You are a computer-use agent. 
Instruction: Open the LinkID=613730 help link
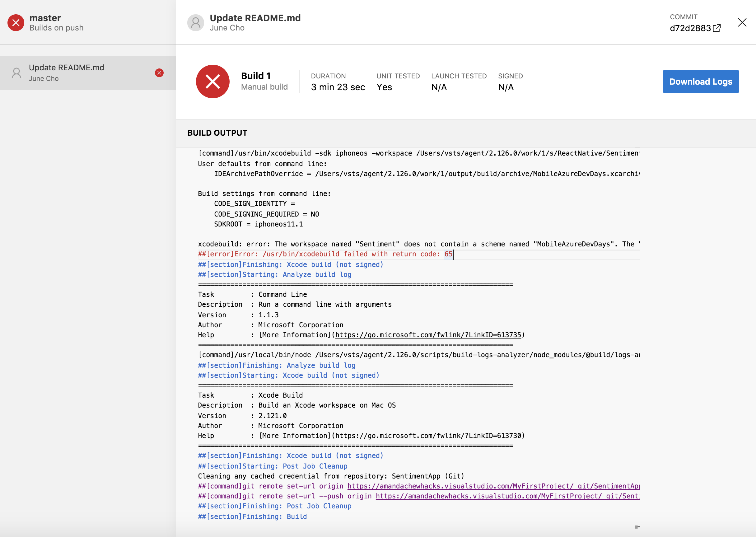point(428,436)
